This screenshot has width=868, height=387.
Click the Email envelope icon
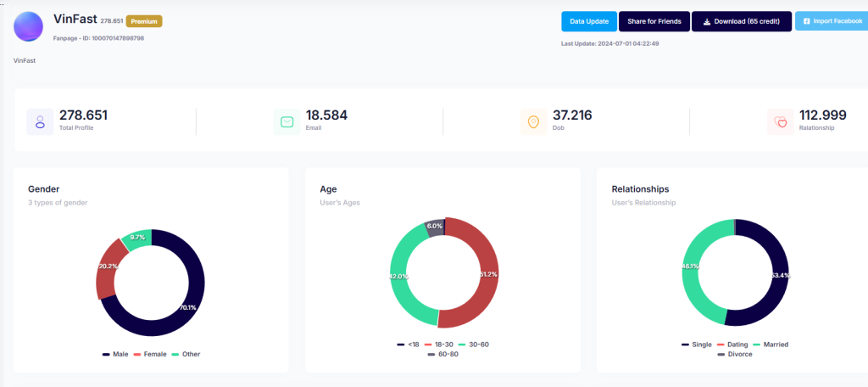[287, 122]
